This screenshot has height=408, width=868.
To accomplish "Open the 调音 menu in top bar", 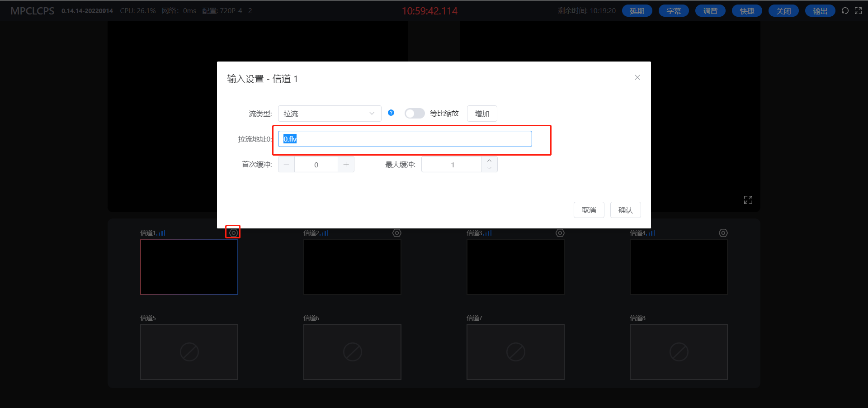I will pyautogui.click(x=710, y=11).
